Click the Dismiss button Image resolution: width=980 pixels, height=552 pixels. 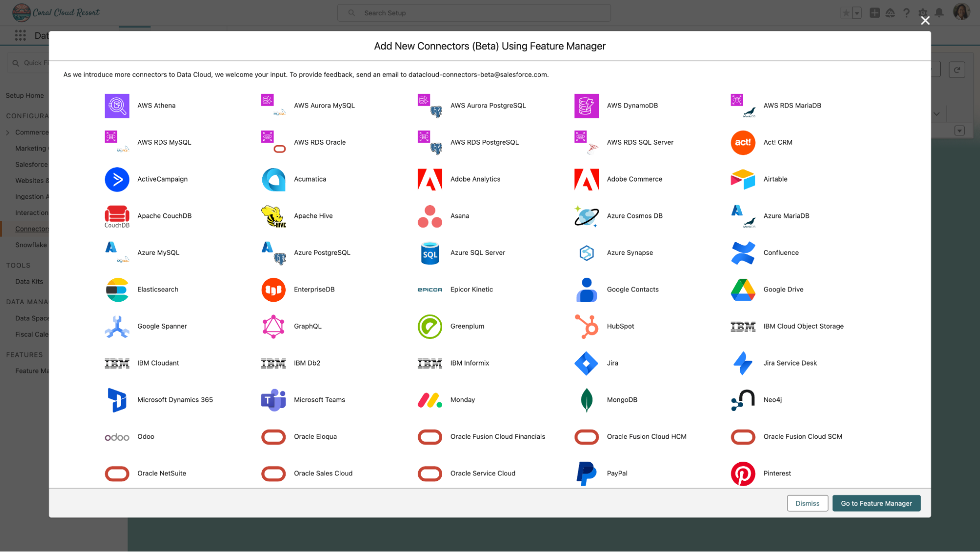click(807, 503)
